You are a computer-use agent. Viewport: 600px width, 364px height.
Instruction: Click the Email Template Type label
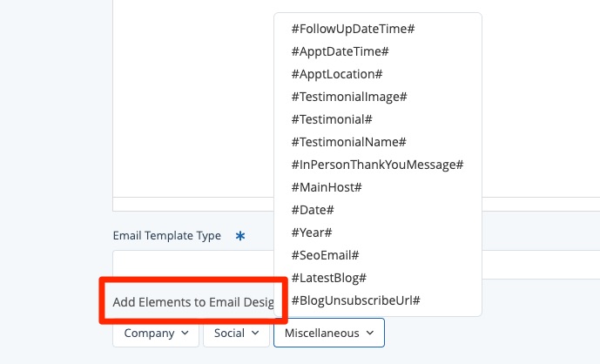pos(167,236)
